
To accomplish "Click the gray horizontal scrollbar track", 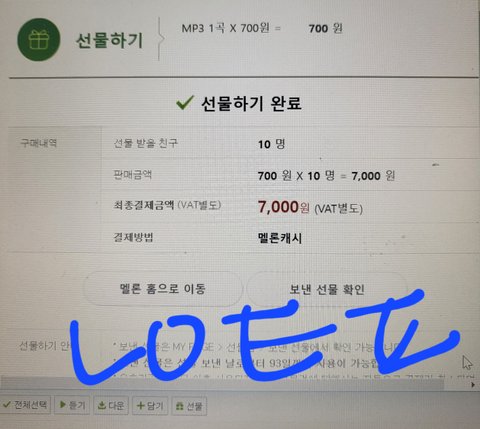I will [223, 384].
